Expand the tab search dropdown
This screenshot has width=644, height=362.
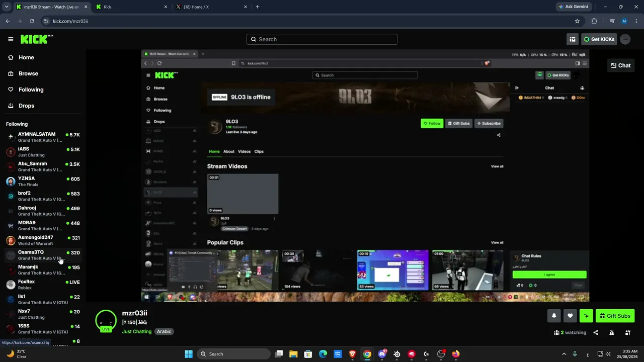7,7
